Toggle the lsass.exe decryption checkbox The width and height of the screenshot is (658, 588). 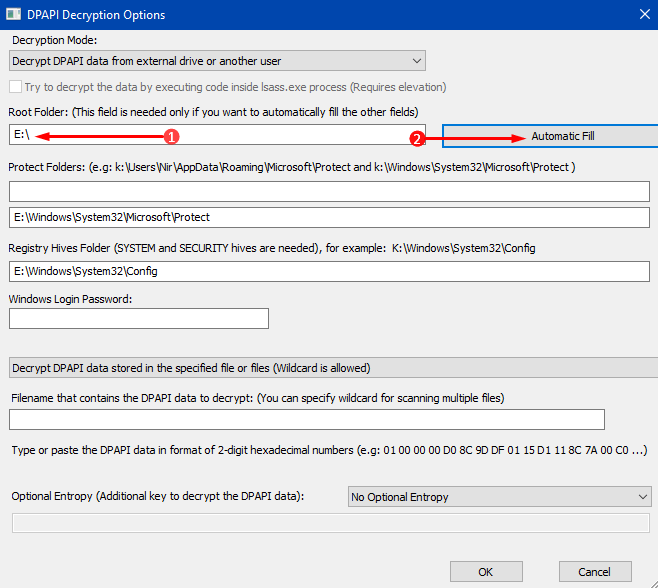click(x=16, y=87)
